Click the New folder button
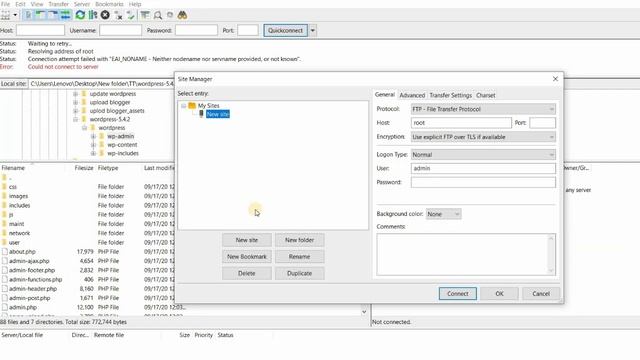This screenshot has width=640, height=360. [x=299, y=240]
